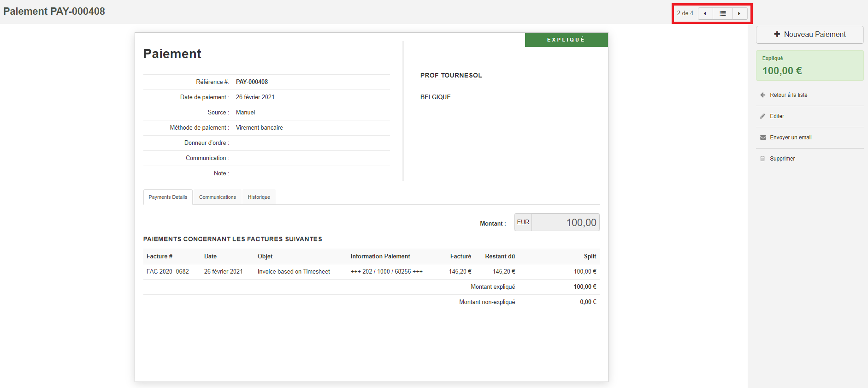Image resolution: width=868 pixels, height=388 pixels.
Task: Click the date 26 février 2021 in invoice row
Action: coord(224,272)
